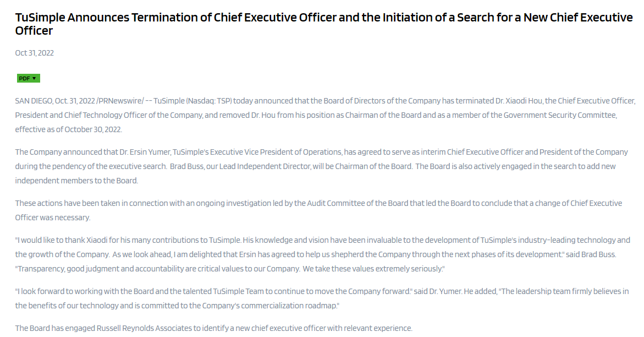Click "Company's commercialization roadmap" closing line
Viewport: 644px width, 337px height.
point(269,306)
